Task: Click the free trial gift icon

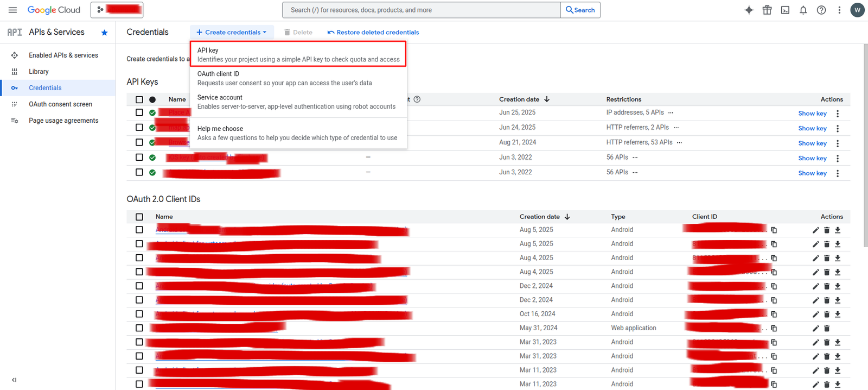Action: tap(767, 10)
